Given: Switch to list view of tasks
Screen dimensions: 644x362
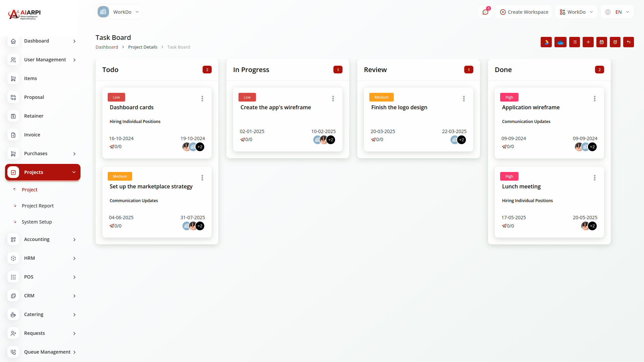Looking at the screenshot, I should pyautogui.click(x=575, y=42).
